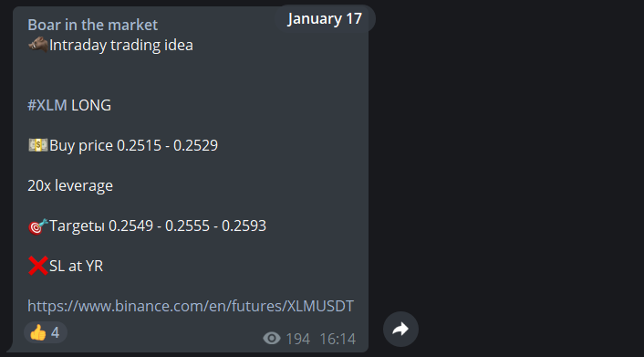The height and width of the screenshot is (357, 644).
Task: Click the dart target emoji
Action: tap(37, 226)
